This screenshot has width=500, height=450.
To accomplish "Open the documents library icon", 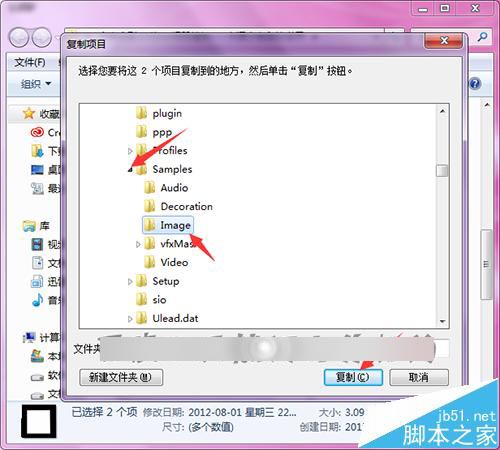I will (37, 263).
